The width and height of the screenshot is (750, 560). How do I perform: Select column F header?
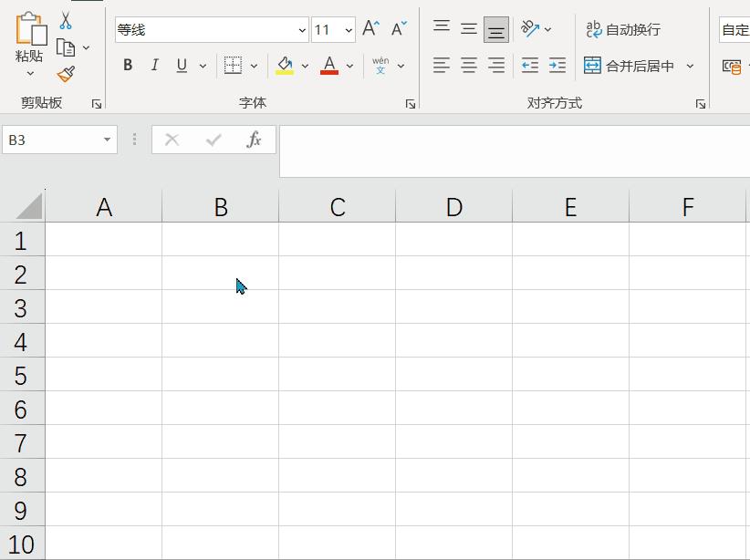[x=687, y=207]
